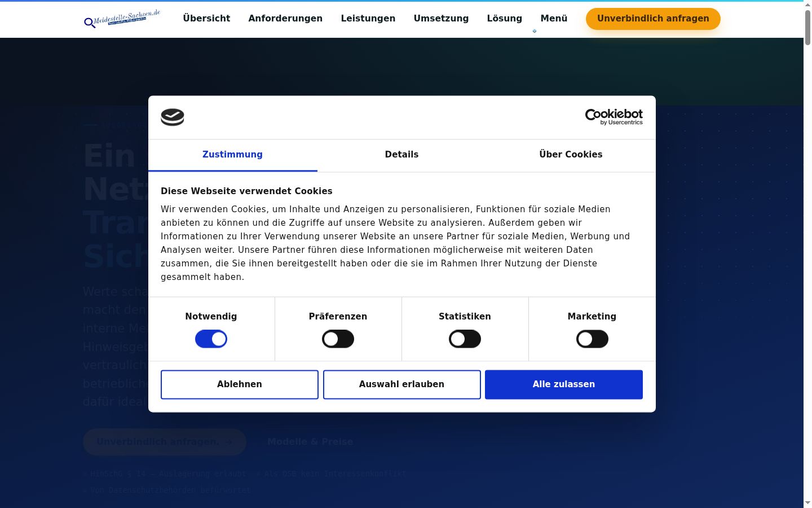Click the scrollbar up arrow
812x508 pixels.
pyautogui.click(x=807, y=4)
